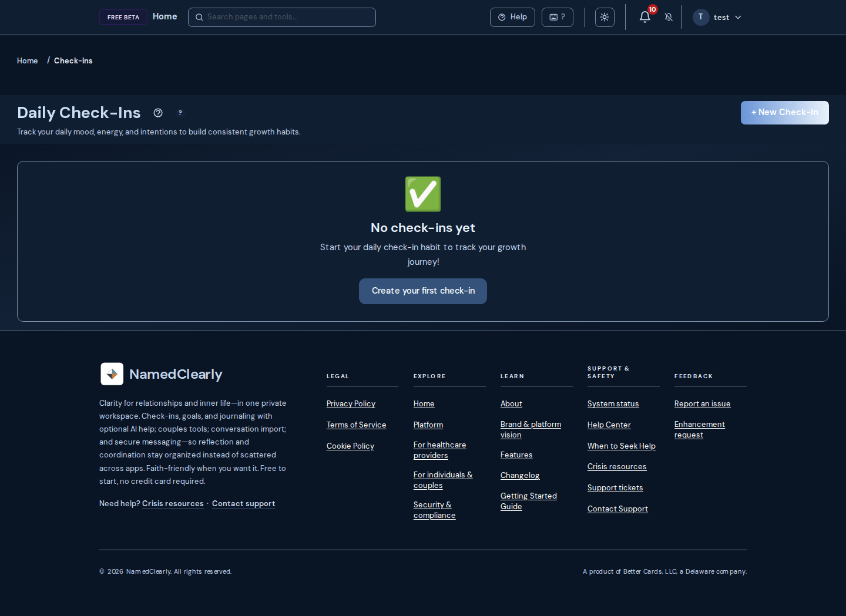
Task: Switch theme with the sun icon
Action: click(x=605, y=17)
